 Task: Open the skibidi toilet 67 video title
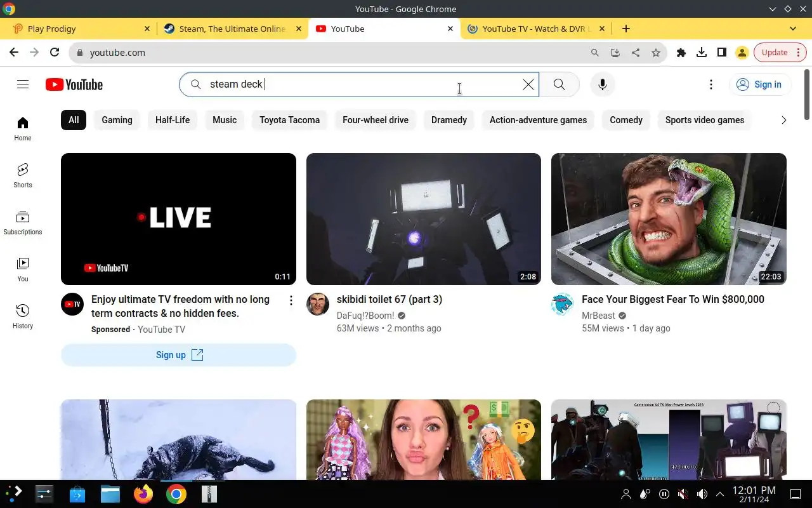(x=390, y=299)
